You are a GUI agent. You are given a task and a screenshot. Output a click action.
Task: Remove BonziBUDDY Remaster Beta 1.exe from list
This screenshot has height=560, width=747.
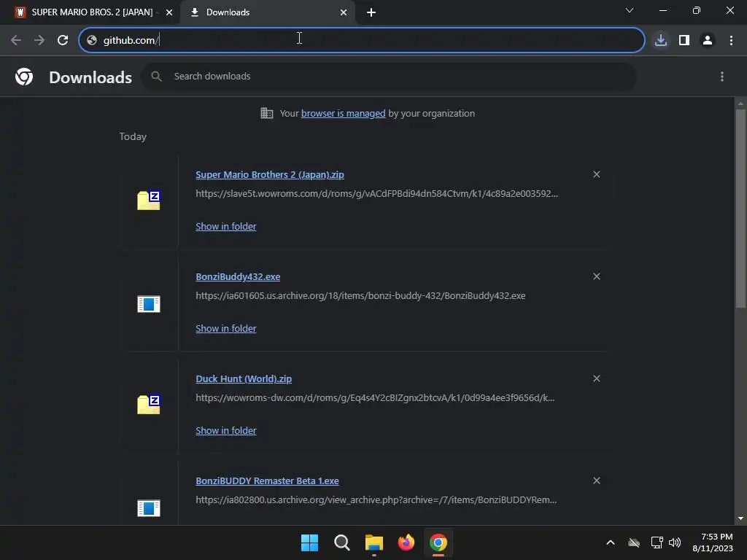tap(597, 481)
